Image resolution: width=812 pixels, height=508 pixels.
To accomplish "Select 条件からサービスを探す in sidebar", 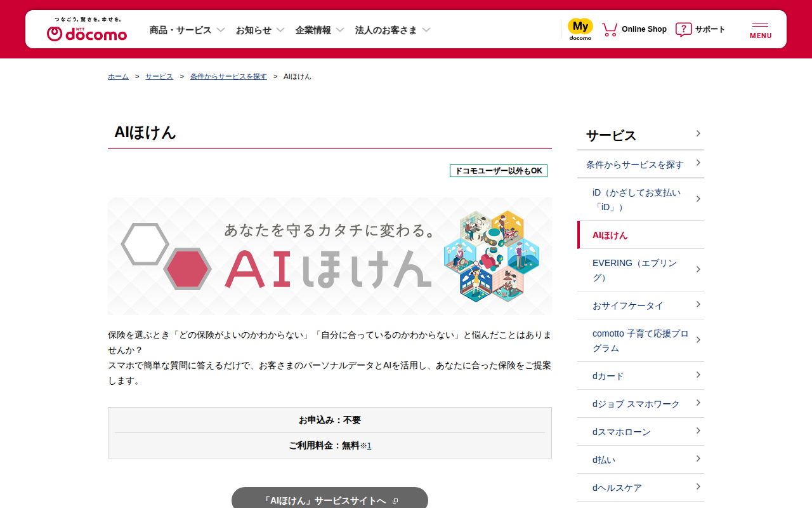I will click(x=641, y=164).
